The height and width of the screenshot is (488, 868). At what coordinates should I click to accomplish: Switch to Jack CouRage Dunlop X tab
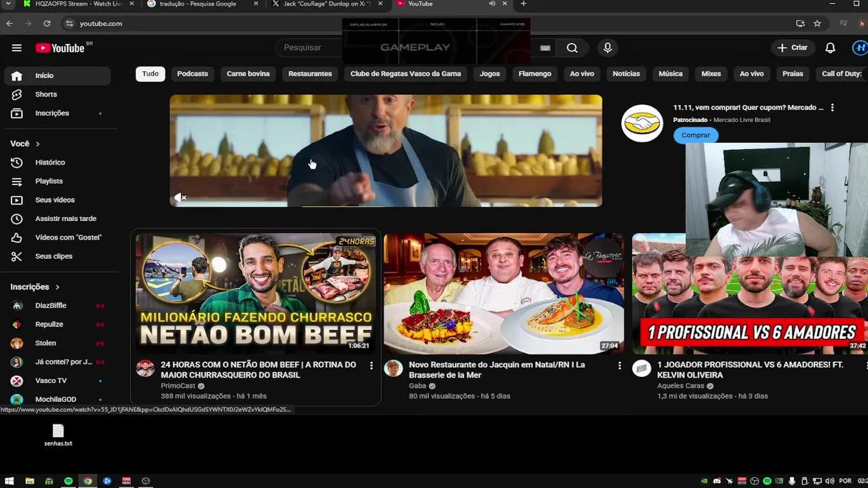(x=328, y=4)
